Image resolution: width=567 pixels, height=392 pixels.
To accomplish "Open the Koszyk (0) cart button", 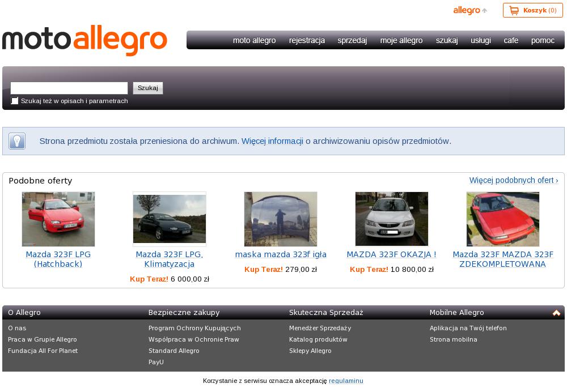I will coord(532,10).
